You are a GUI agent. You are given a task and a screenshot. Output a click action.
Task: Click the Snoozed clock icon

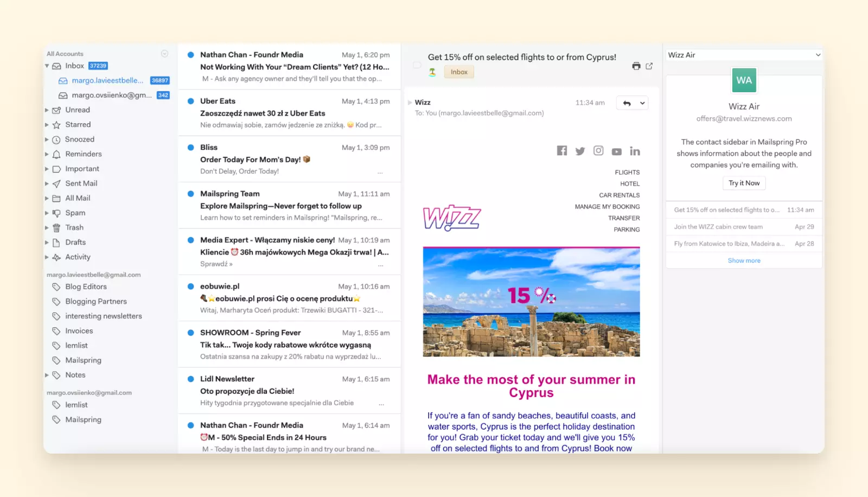coord(56,139)
